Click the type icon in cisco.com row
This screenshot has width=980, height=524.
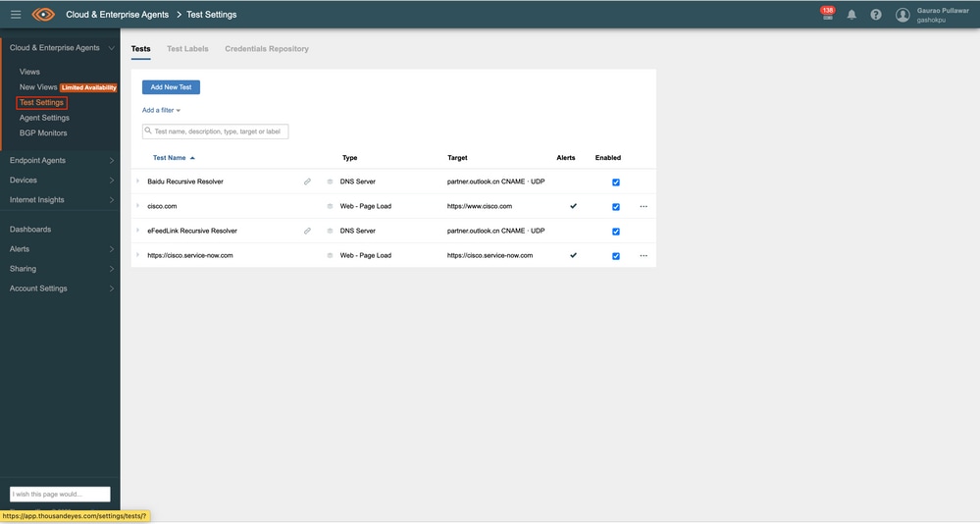(330, 206)
